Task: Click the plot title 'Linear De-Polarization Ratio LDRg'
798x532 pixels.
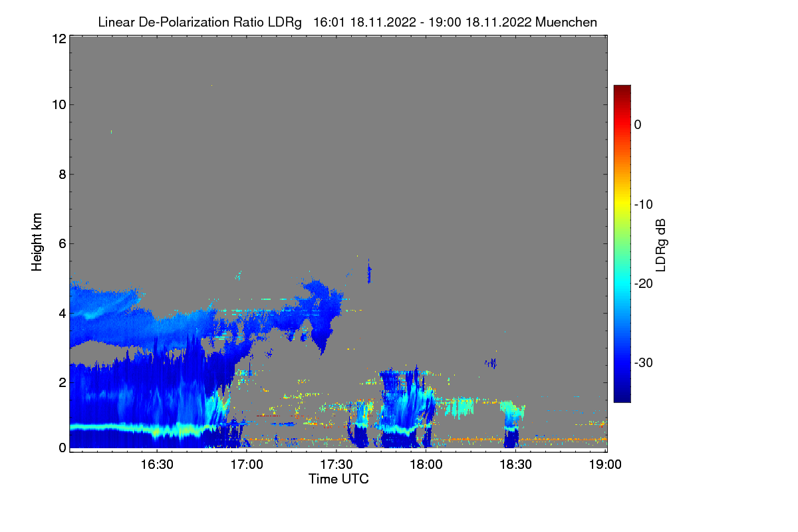Action: [x=200, y=22]
